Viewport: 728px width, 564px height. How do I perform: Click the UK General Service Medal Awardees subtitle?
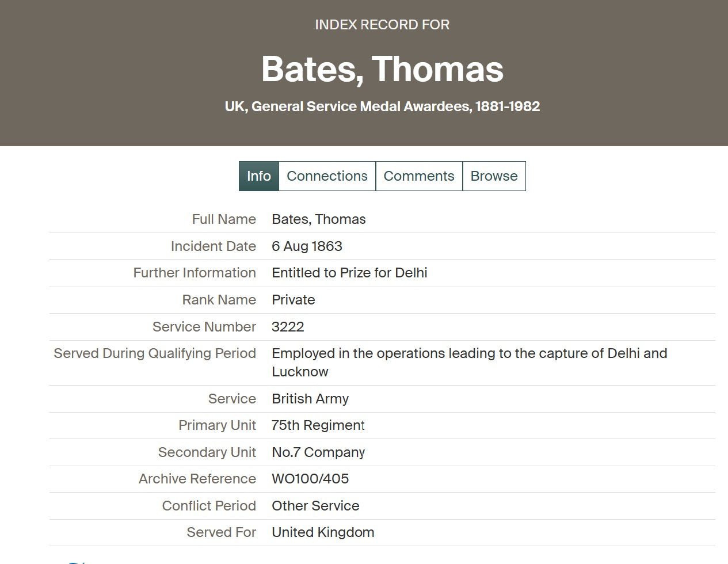pos(382,106)
